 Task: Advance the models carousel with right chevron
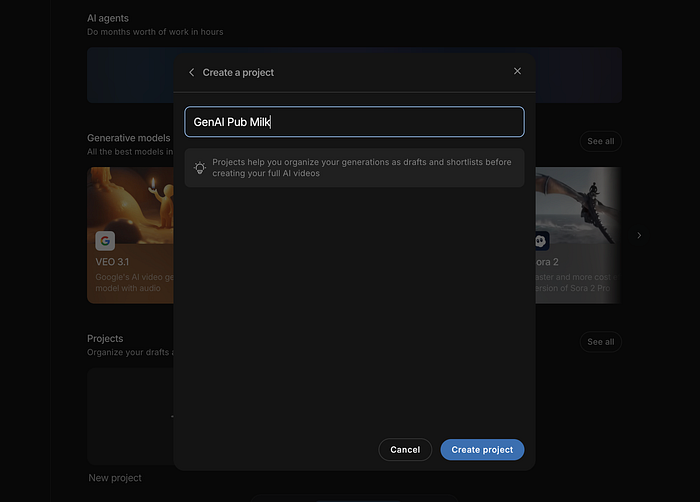639,235
